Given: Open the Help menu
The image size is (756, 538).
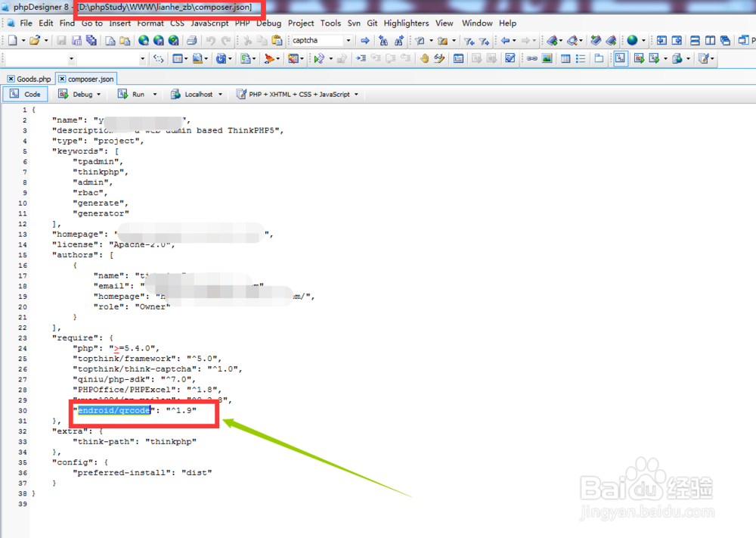Looking at the screenshot, I should point(507,23).
